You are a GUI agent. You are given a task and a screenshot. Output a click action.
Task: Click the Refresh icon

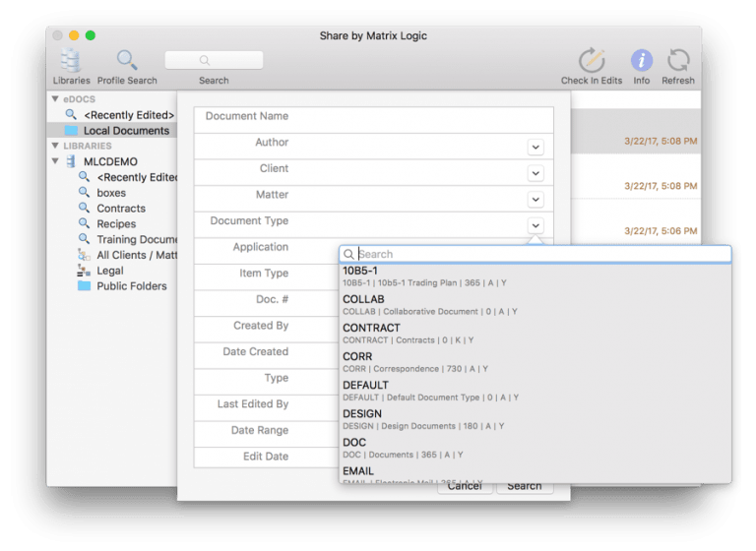[x=678, y=61]
